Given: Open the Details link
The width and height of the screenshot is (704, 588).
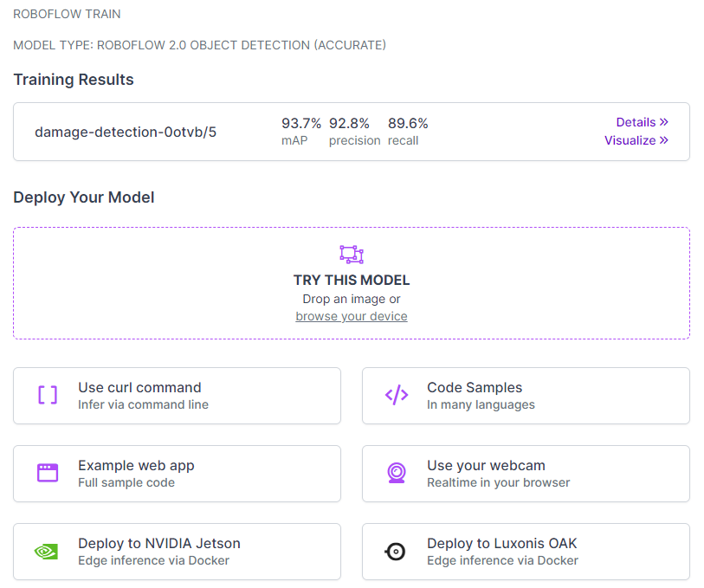Looking at the screenshot, I should pos(642,122).
